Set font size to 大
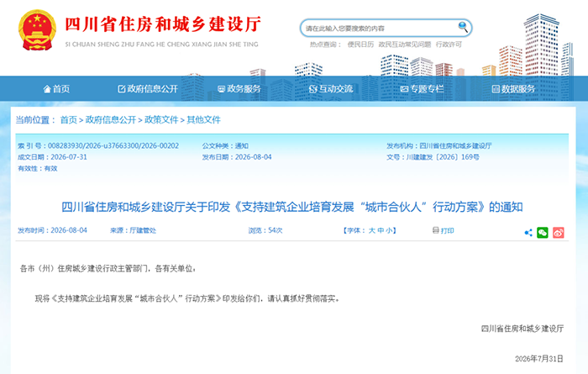 pyautogui.click(x=371, y=230)
